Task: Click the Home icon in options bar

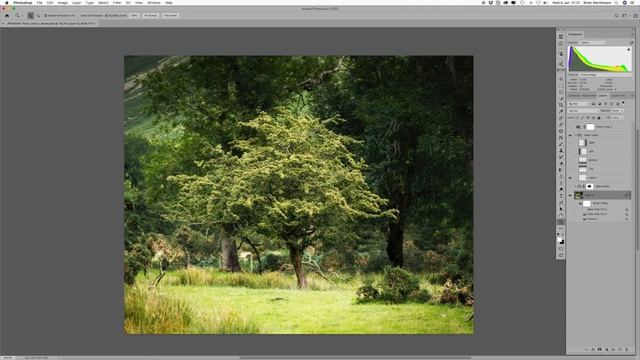Action: click(7, 16)
